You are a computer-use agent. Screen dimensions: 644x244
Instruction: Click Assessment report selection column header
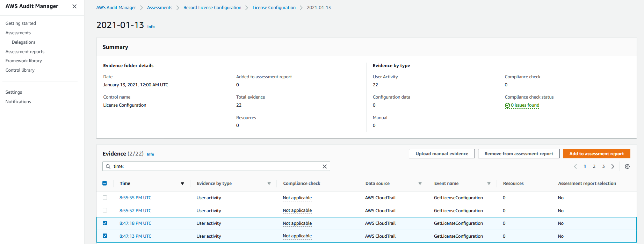click(587, 184)
